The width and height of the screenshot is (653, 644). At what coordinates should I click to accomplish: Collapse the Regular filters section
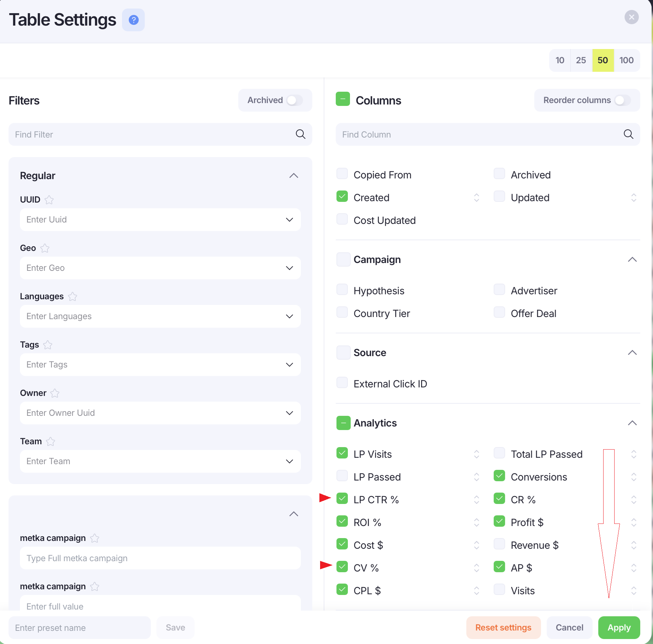(294, 176)
